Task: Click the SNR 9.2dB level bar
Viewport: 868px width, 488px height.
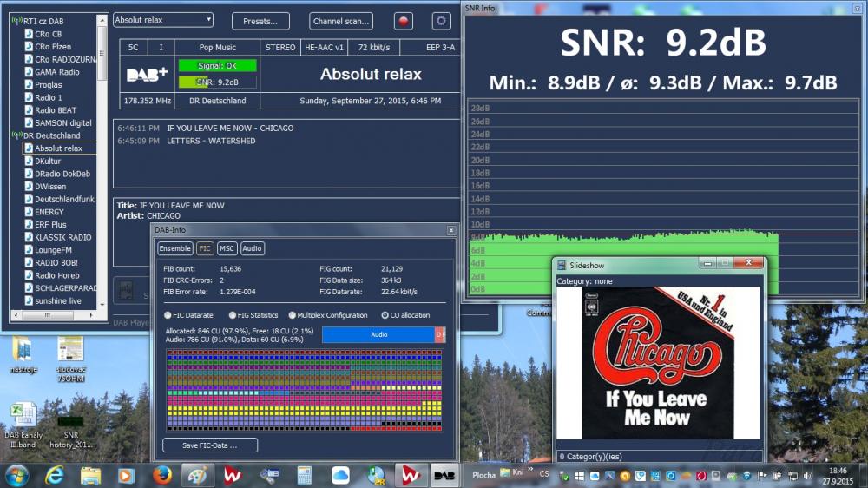Action: tap(217, 82)
